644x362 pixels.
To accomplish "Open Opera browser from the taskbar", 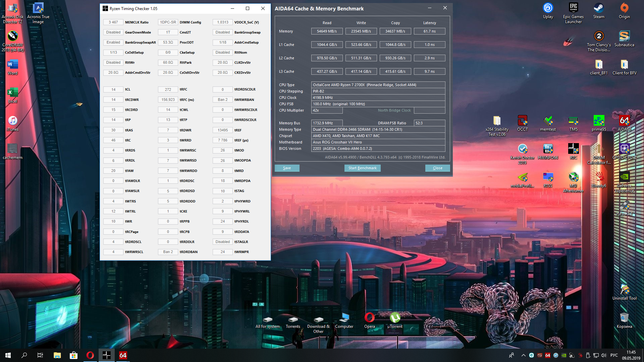I will pos(90,355).
